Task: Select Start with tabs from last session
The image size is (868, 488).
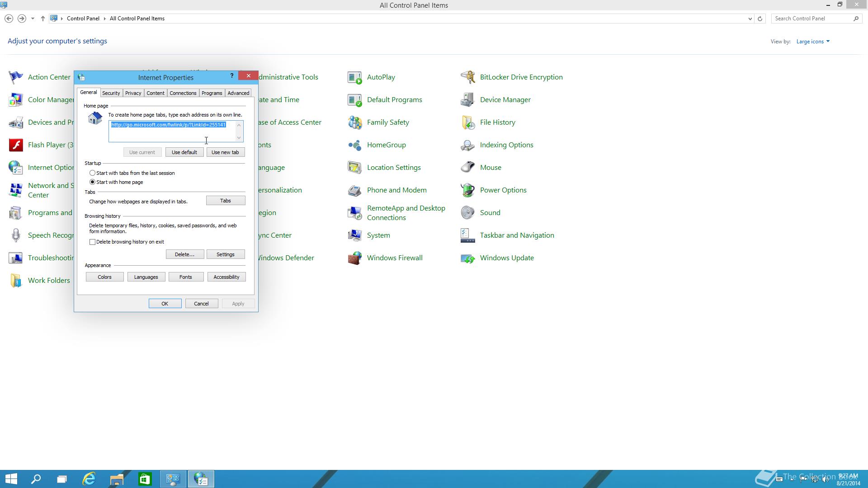Action: coord(92,173)
